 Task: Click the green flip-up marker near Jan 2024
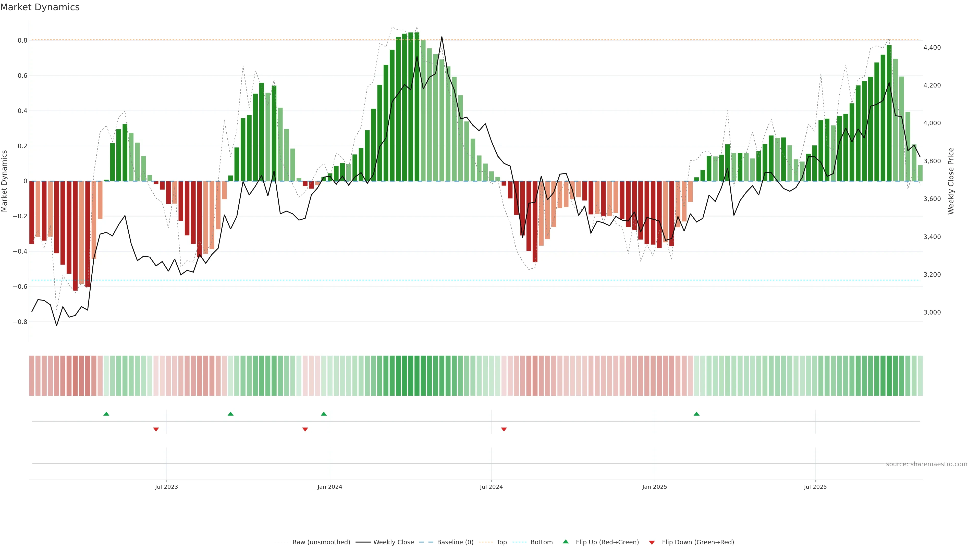324,414
